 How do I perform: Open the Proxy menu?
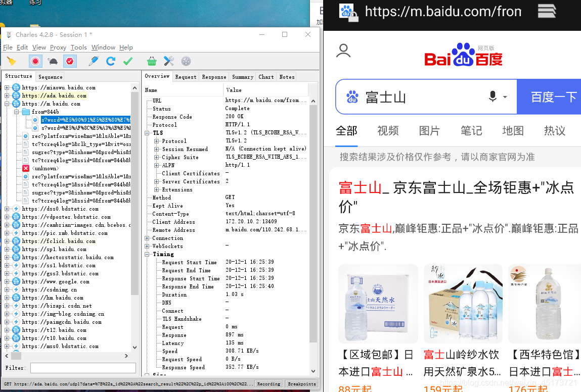click(x=58, y=47)
